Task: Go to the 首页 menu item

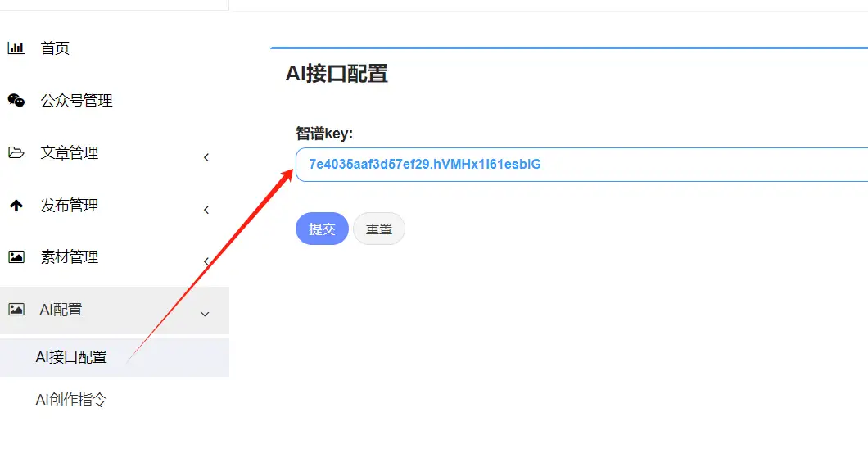Action: [x=55, y=48]
